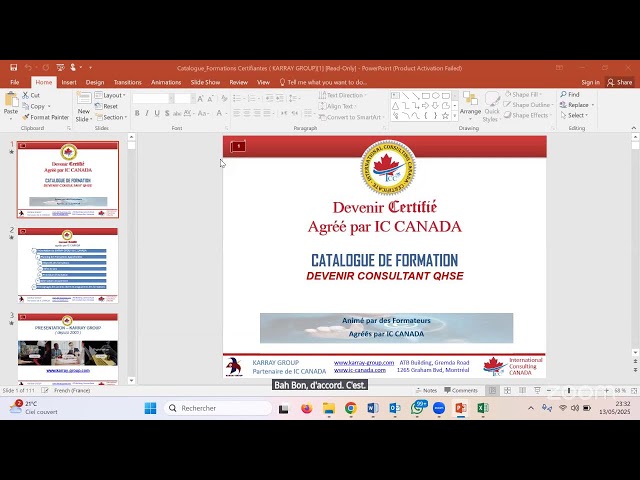Switch to the Design tab
The image size is (640, 480).
[95, 82]
